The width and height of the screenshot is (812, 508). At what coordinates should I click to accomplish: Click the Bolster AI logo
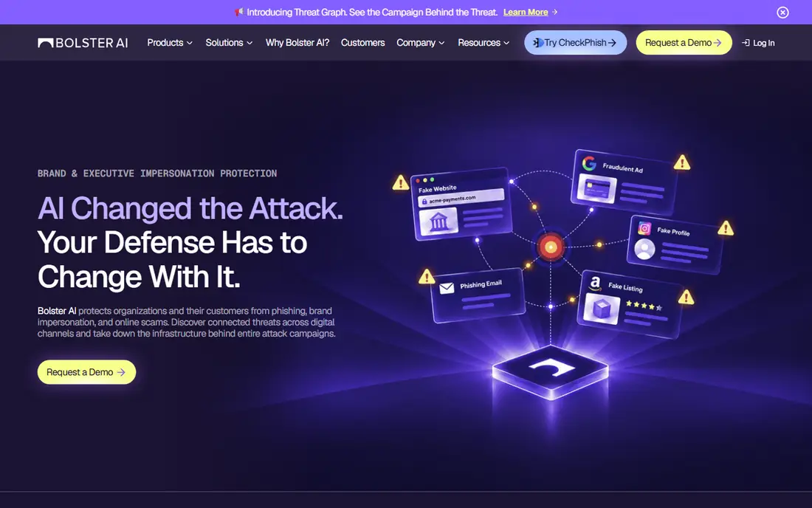coord(83,43)
